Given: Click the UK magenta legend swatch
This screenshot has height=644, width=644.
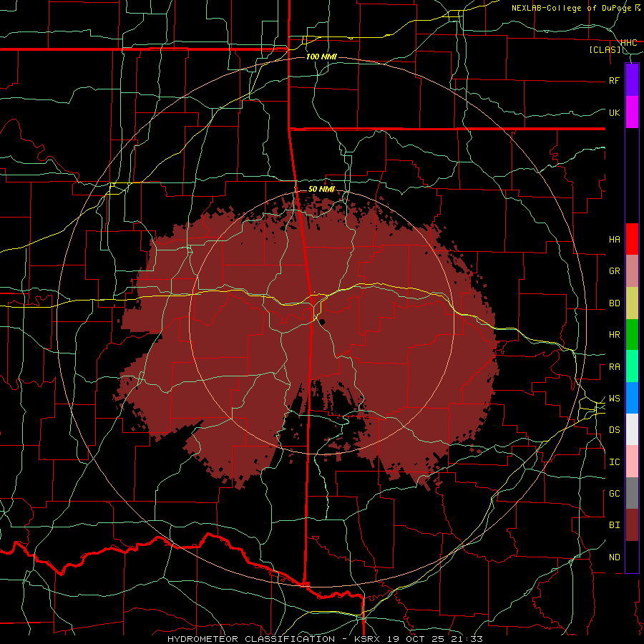Looking at the screenshot, I should (x=632, y=112).
